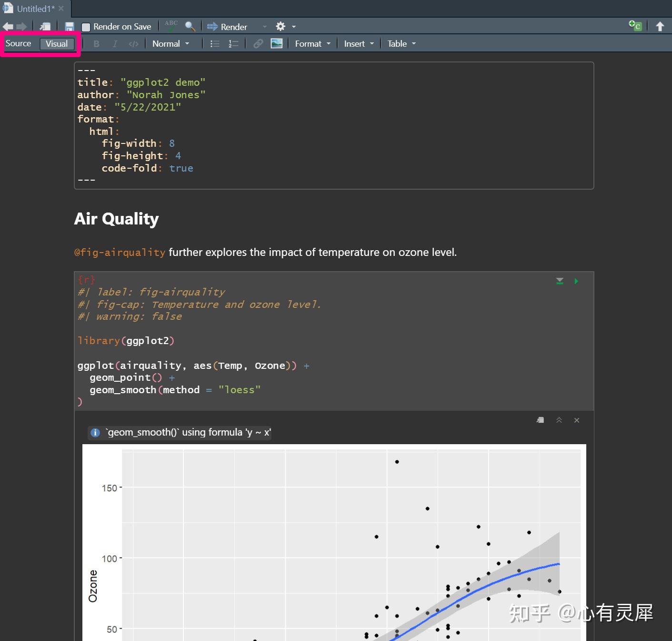Select the Italic formatting icon
Image resolution: width=672 pixels, height=641 pixels.
point(115,43)
